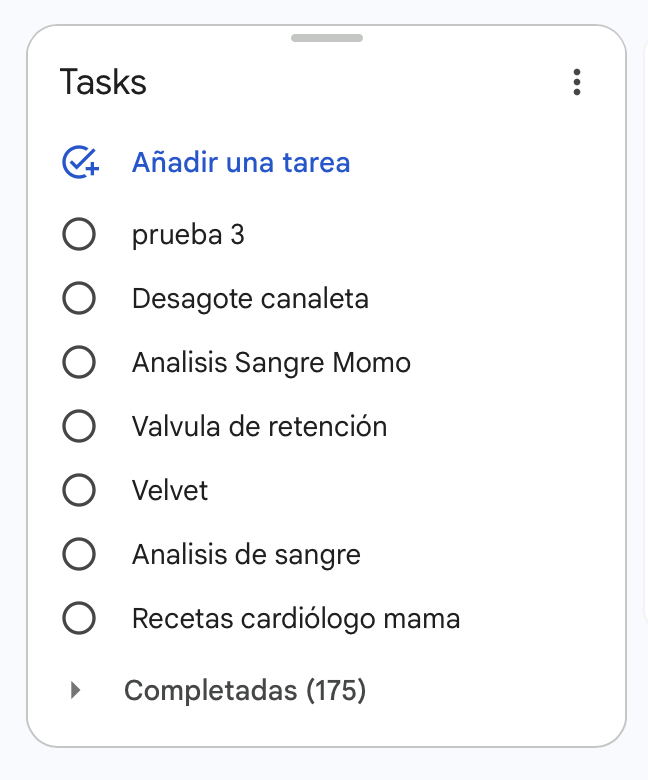Complete the 'Analisis de sangre' task circle
648x780 pixels.
(79, 555)
